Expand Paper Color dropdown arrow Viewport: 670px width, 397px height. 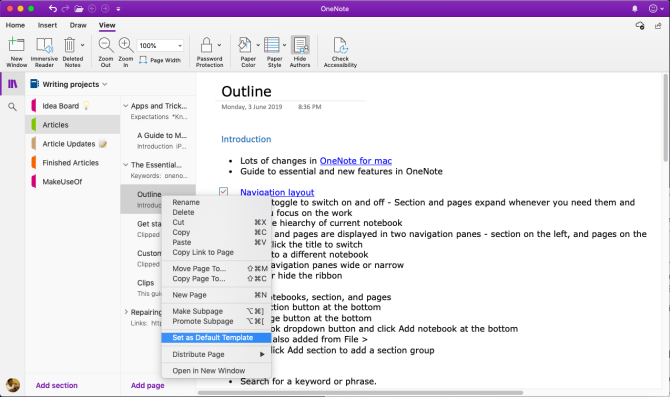(x=258, y=45)
